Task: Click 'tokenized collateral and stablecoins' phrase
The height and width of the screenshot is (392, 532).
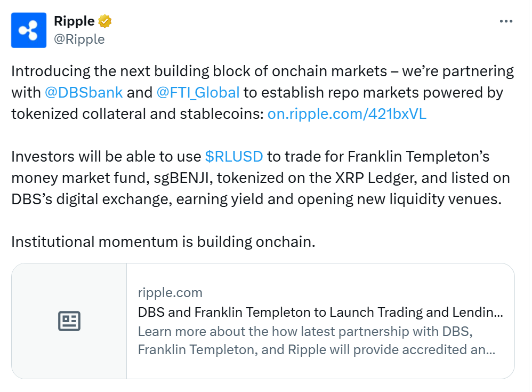Action: (137, 114)
